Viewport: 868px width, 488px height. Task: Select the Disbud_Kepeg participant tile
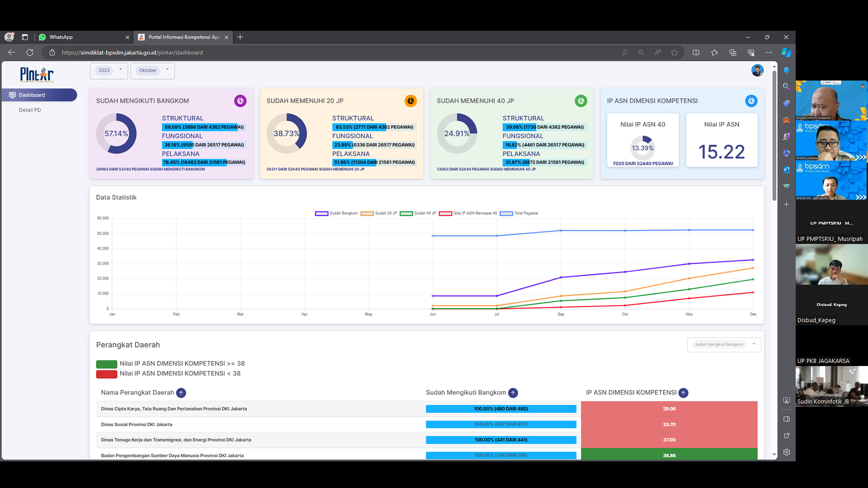pos(832,305)
